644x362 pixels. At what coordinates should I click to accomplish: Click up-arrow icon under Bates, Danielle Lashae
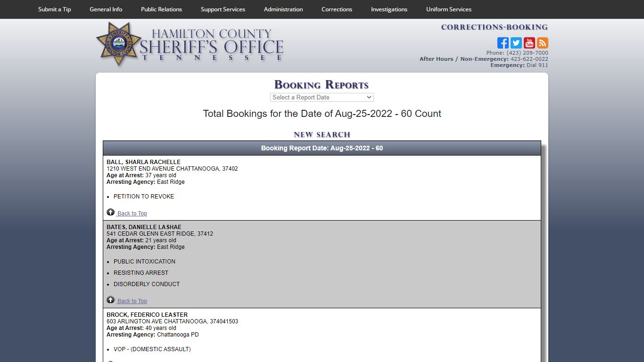(x=111, y=300)
